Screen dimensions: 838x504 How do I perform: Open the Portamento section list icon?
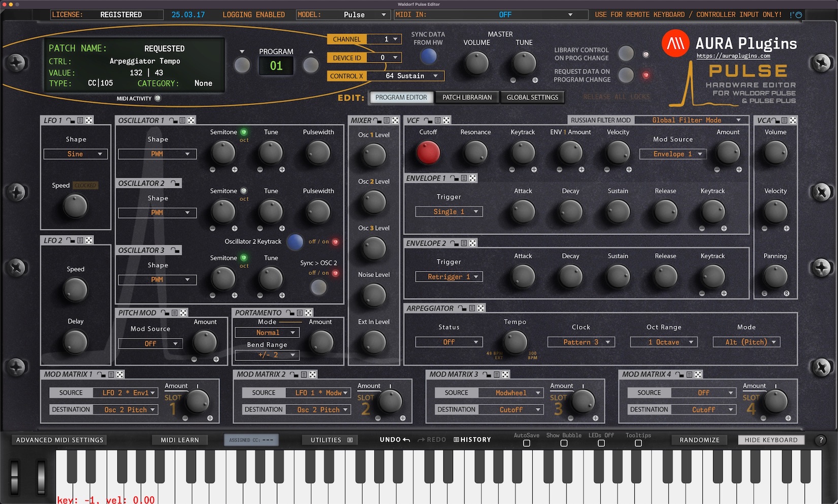pos(300,313)
